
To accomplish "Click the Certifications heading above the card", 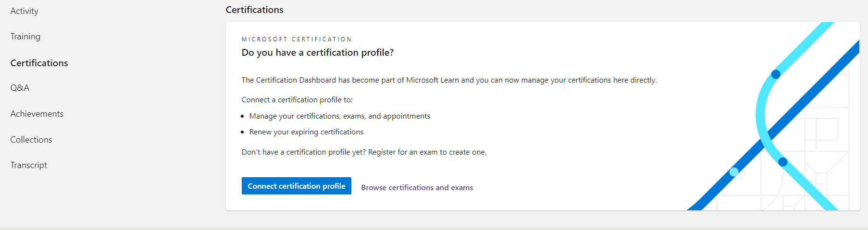I will click(255, 10).
